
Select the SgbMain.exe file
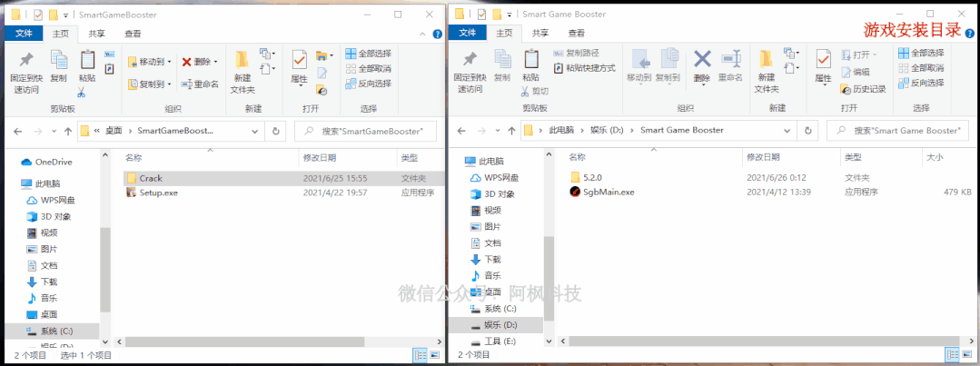pyautogui.click(x=608, y=192)
